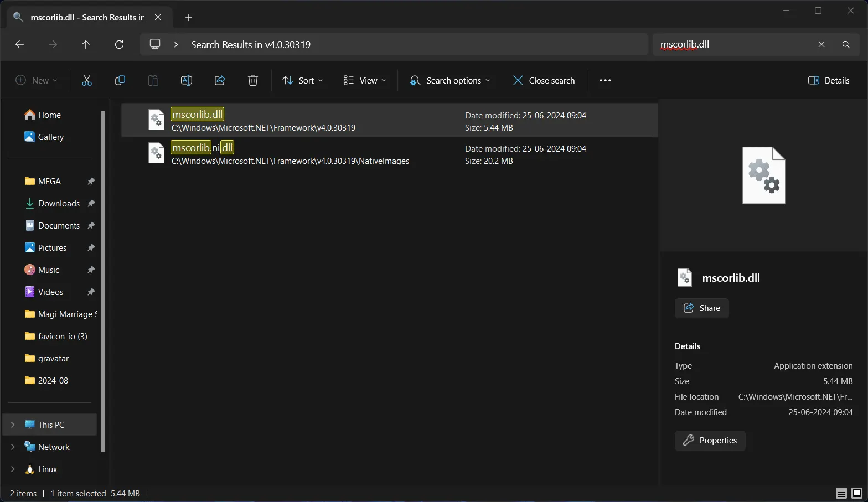Click the address bar showing Search Results in v4.0.30319
This screenshot has height=502, width=868.
pyautogui.click(x=394, y=44)
